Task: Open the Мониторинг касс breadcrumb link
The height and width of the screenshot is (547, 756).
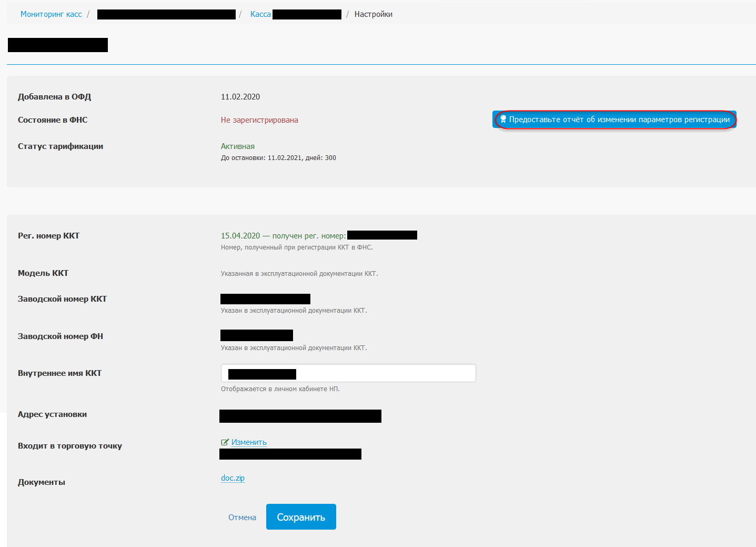Action: [x=51, y=14]
